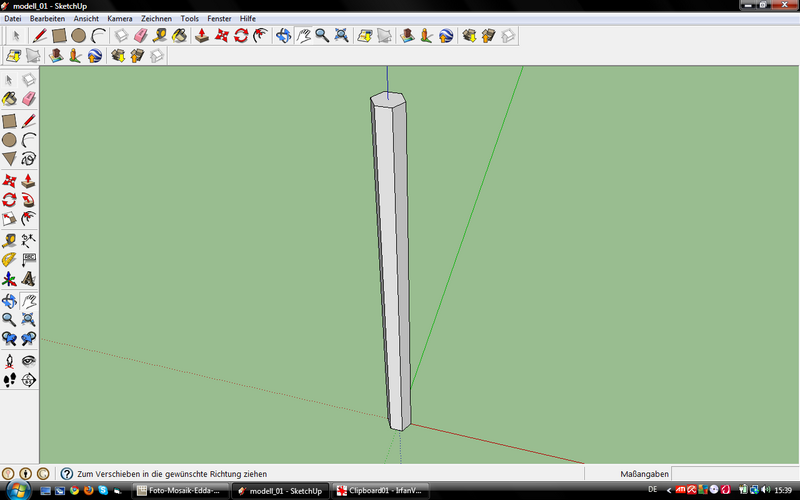Image resolution: width=800 pixels, height=500 pixels.
Task: Select the 3D Text tool
Action: (x=29, y=279)
